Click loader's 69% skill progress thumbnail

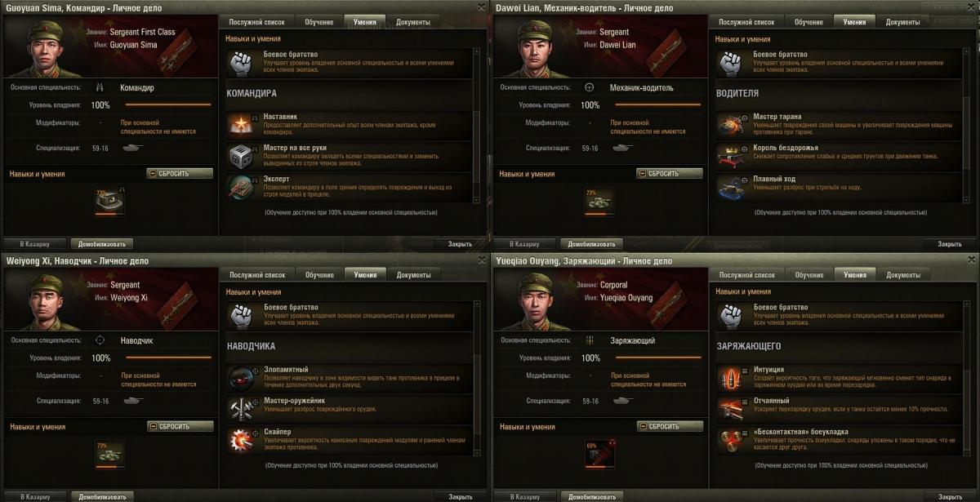point(597,454)
